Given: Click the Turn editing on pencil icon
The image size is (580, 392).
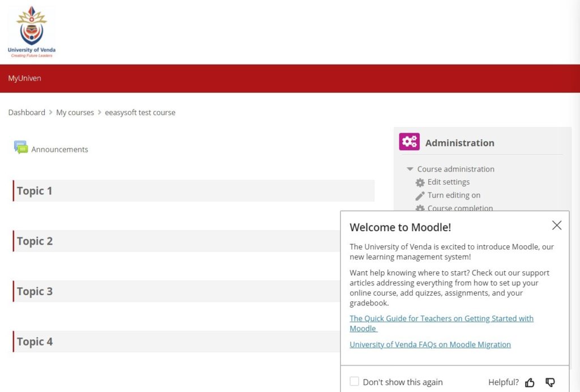Looking at the screenshot, I should (420, 195).
